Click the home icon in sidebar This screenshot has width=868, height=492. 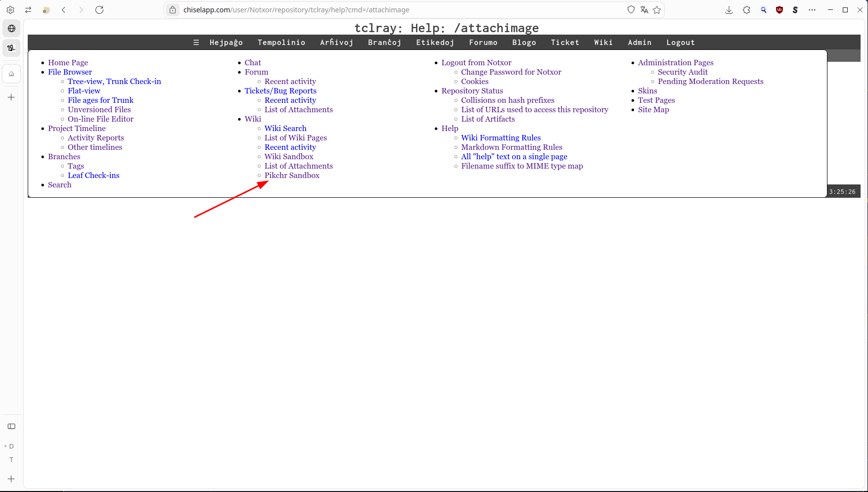11,74
